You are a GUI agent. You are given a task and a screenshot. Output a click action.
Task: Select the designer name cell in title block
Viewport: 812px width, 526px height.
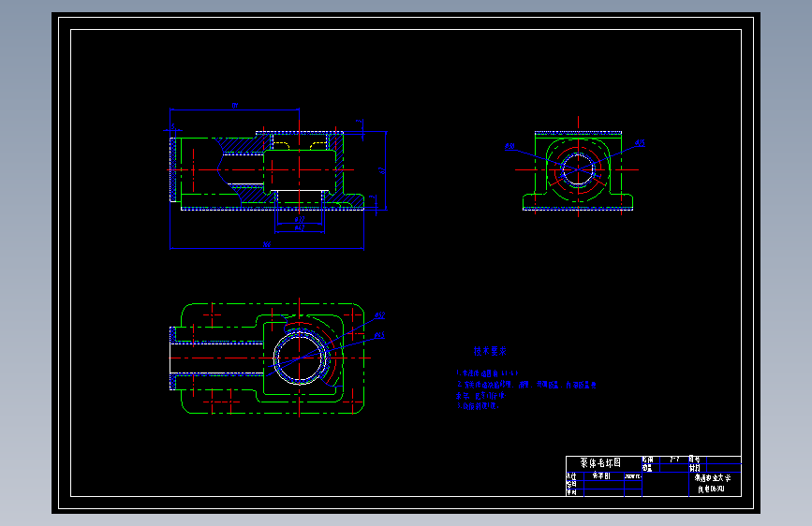[x=601, y=475]
